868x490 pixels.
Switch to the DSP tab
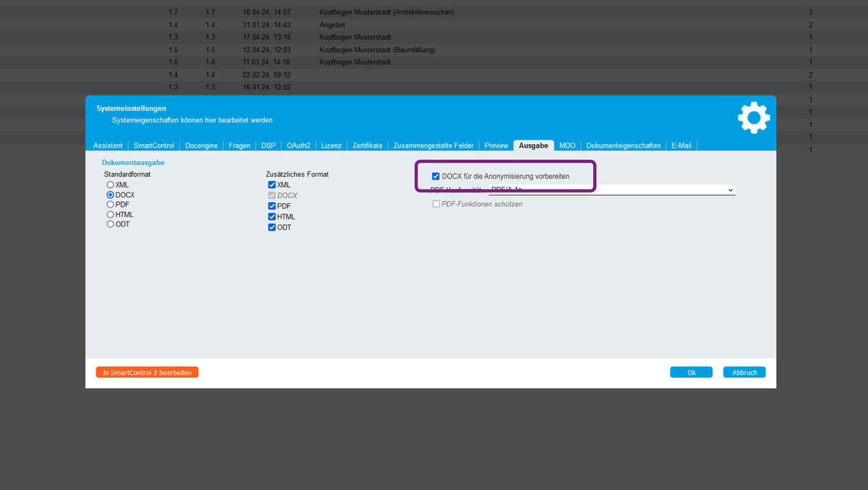[x=268, y=145]
